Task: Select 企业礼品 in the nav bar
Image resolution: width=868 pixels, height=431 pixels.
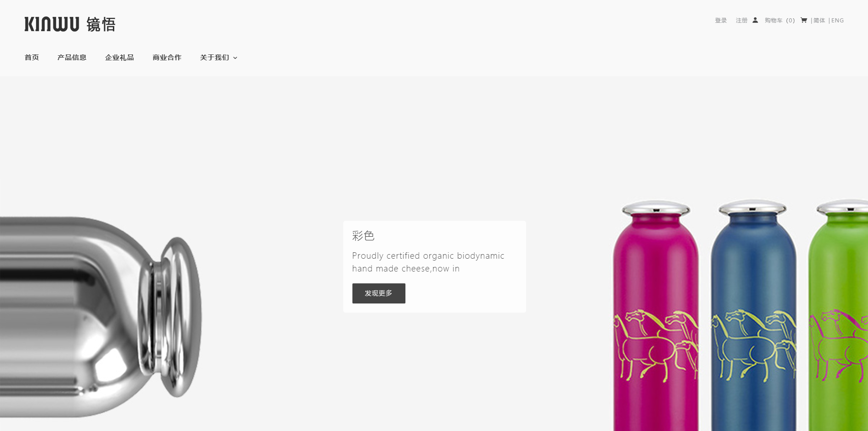Action: tap(119, 58)
